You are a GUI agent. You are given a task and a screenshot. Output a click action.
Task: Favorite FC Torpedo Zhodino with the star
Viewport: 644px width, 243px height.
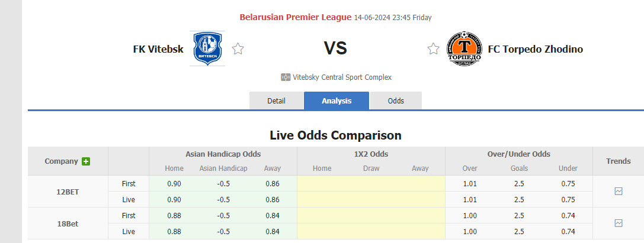(433, 49)
